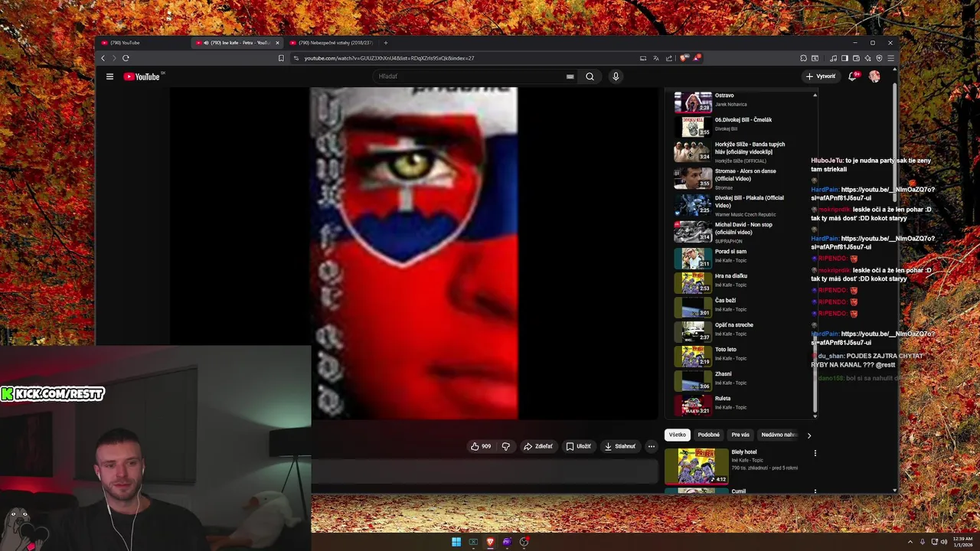Select Čas beží in playlist
Viewport: 980px width, 551px height.
741,307
